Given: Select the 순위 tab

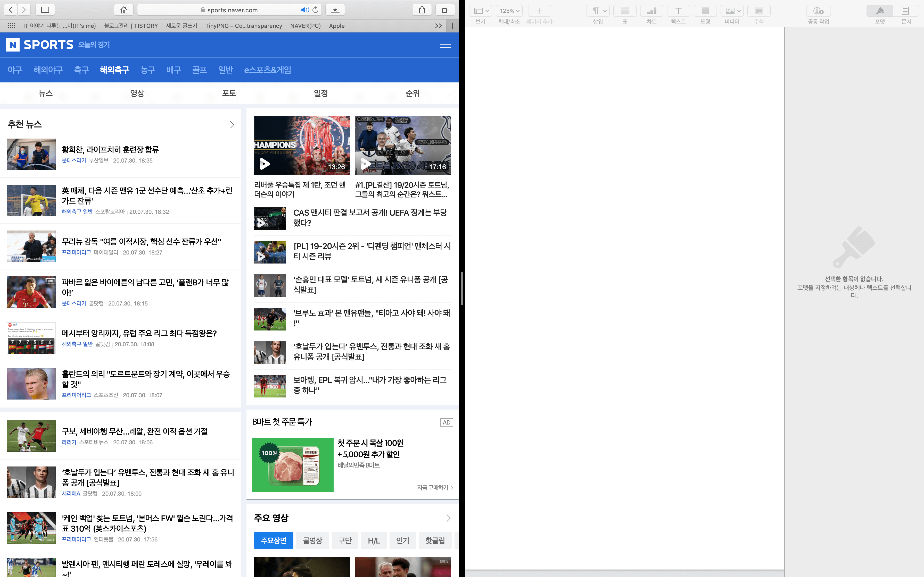Looking at the screenshot, I should click(x=412, y=93).
